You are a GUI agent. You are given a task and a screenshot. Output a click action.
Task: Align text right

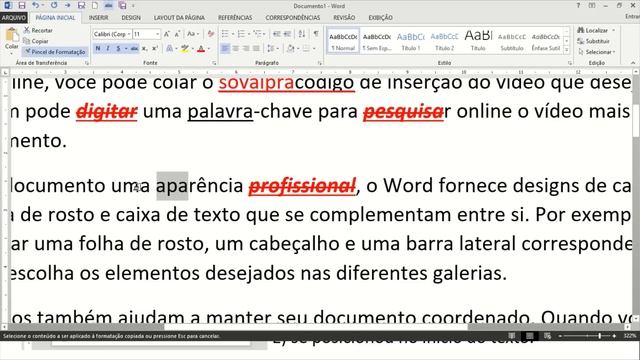click(246, 49)
